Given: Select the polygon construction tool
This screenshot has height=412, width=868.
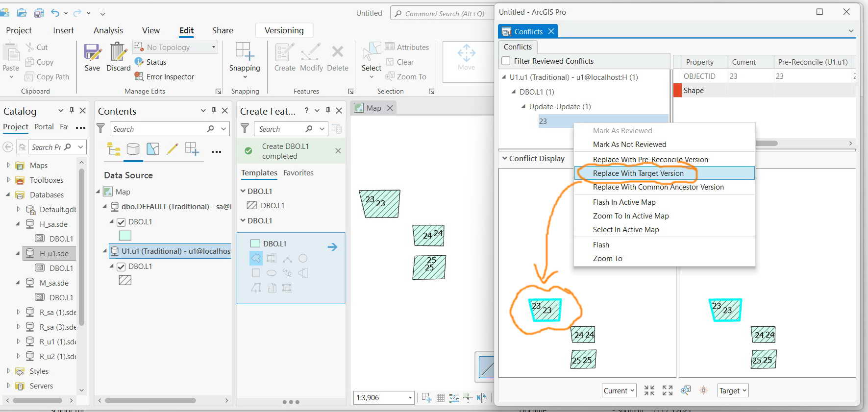Looking at the screenshot, I should click(256, 258).
